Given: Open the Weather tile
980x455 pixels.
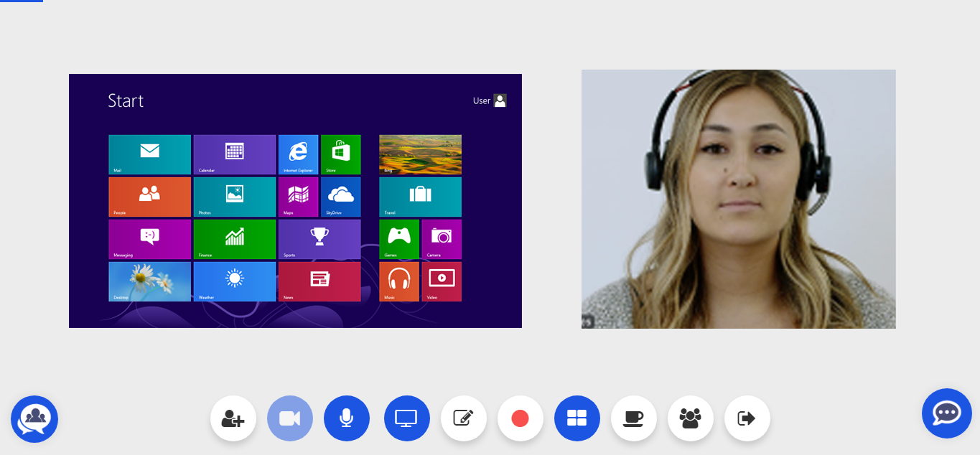Looking at the screenshot, I should [x=234, y=281].
